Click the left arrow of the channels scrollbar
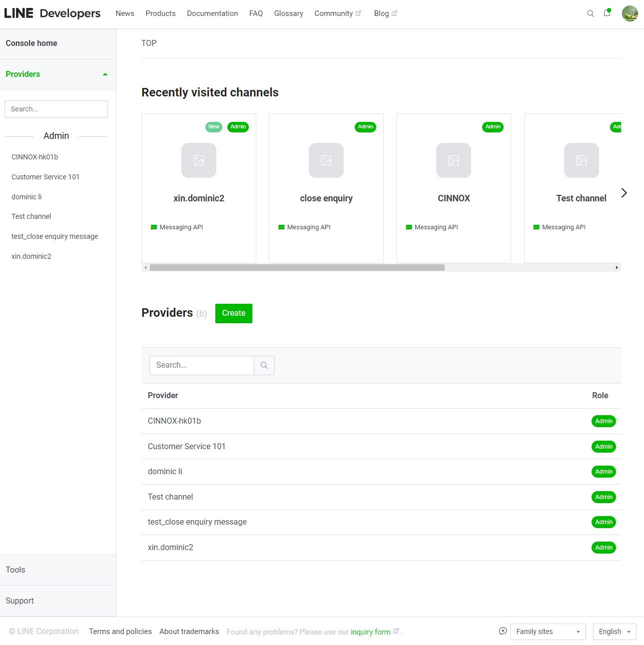The width and height of the screenshot is (644, 645). click(x=145, y=268)
